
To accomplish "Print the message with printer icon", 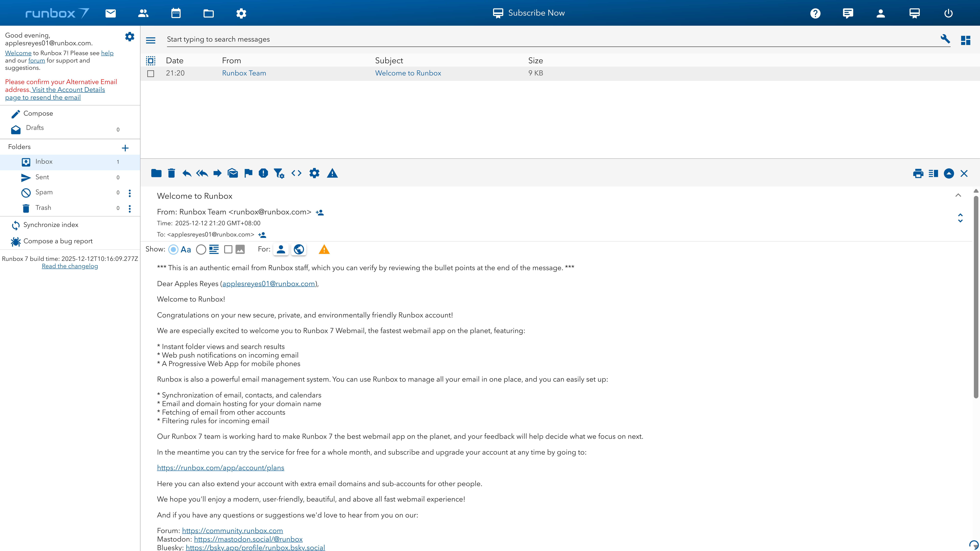I will tap(918, 173).
